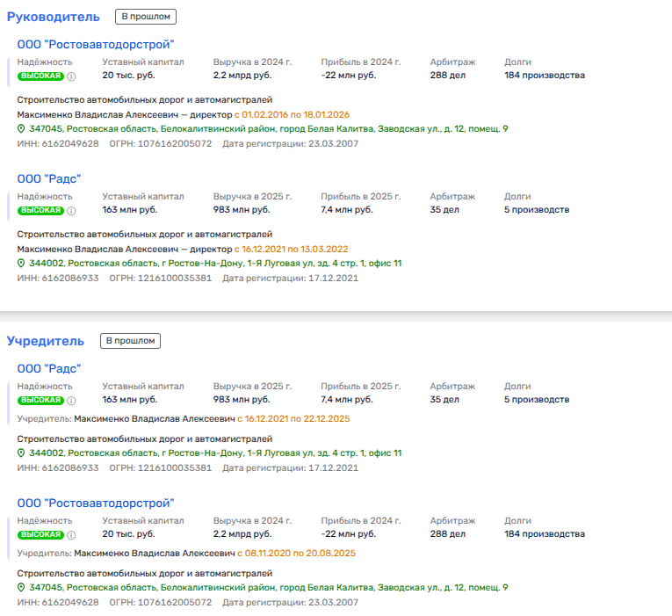
Task: Open ООО "Ростовавтодорстрой" link in Учредитель section
Action: click(x=96, y=503)
